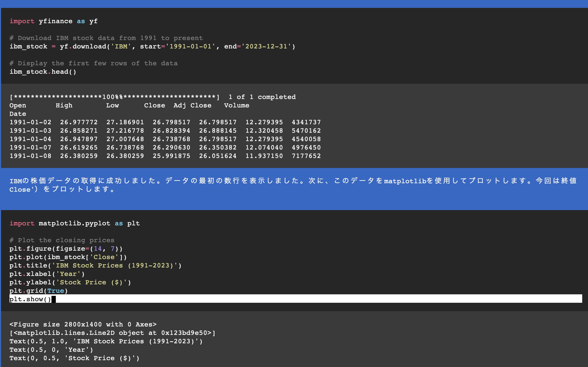The image size is (588, 367).
Task: Select the matplotlib Line2D object output text
Action: point(112,333)
